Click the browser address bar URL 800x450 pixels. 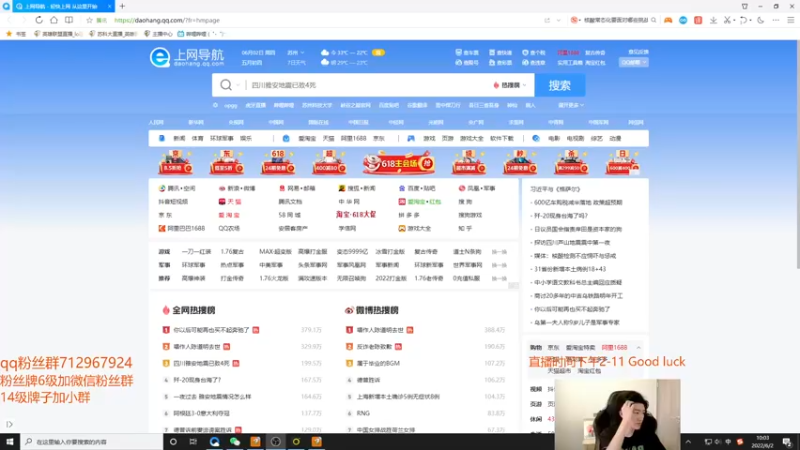(x=167, y=20)
